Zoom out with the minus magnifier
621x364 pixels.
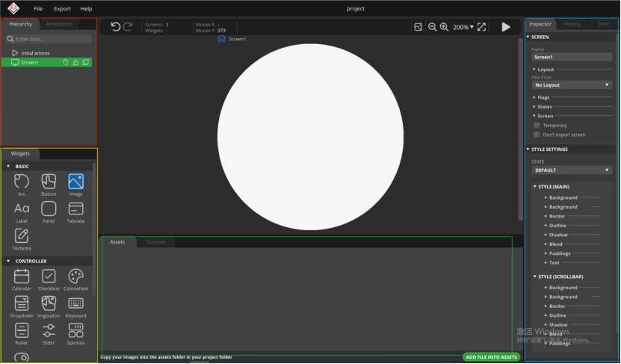pyautogui.click(x=432, y=27)
